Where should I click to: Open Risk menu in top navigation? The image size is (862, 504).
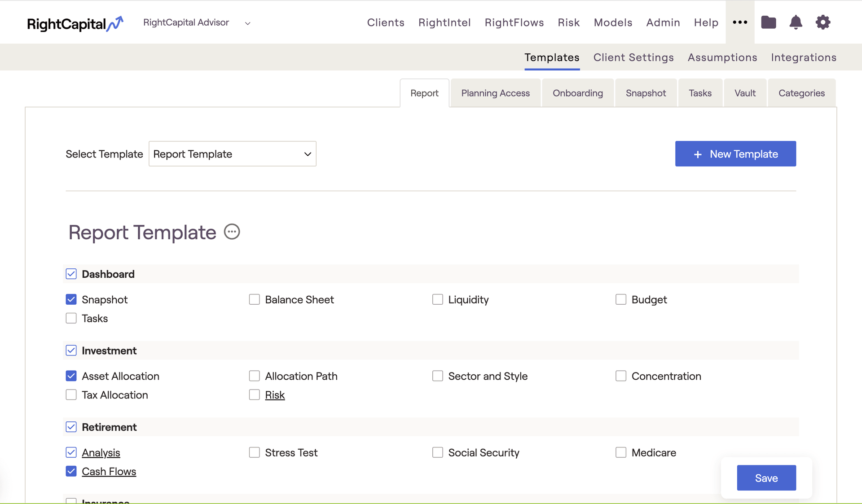coord(569,22)
